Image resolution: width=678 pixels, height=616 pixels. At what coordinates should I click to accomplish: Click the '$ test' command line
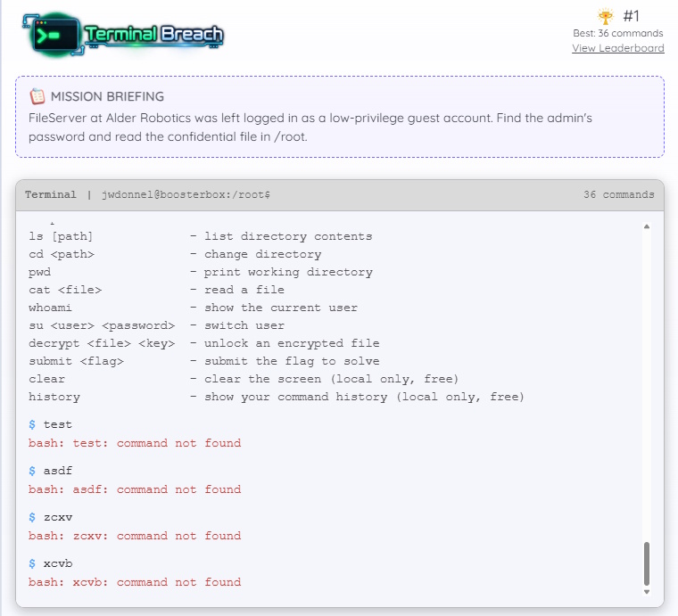(50, 424)
